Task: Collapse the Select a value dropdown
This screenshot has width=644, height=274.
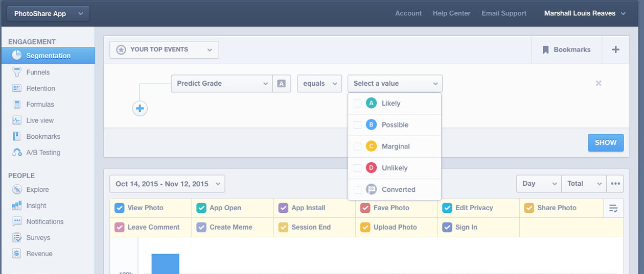Action: (395, 84)
